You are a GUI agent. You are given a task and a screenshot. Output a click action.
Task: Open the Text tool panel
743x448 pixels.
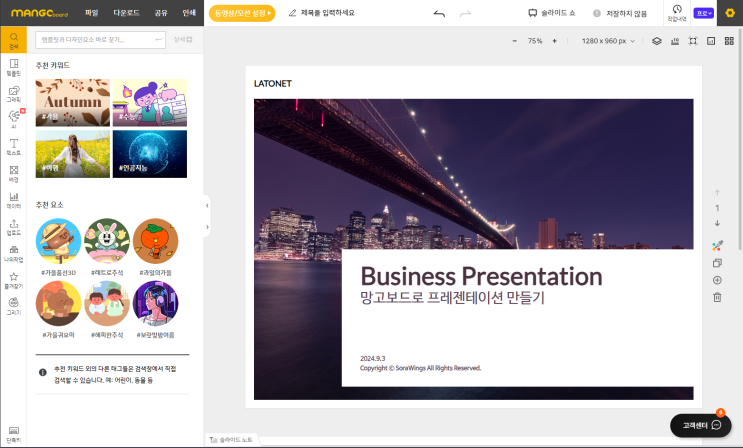[x=13, y=146]
